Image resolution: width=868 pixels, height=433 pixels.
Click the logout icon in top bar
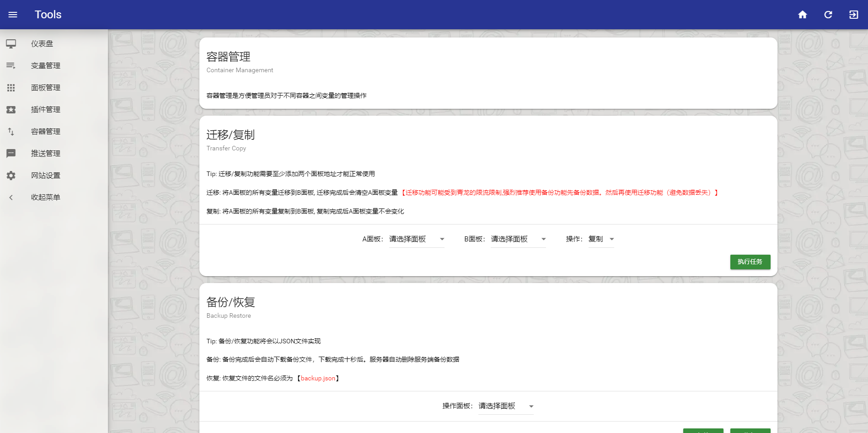coord(854,15)
